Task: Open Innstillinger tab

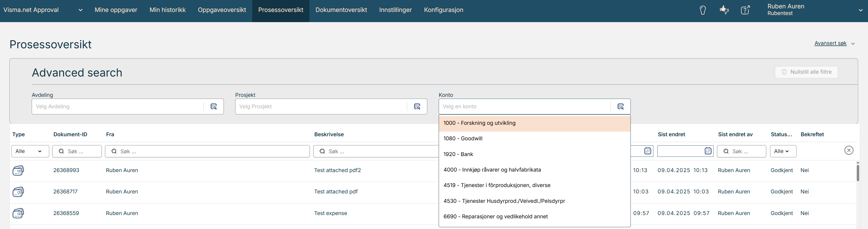Action: point(395,10)
